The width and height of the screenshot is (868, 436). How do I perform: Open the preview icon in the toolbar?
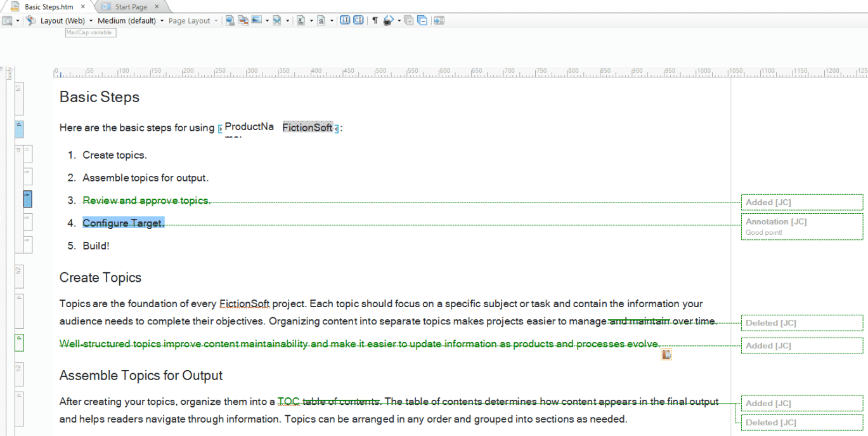7,21
